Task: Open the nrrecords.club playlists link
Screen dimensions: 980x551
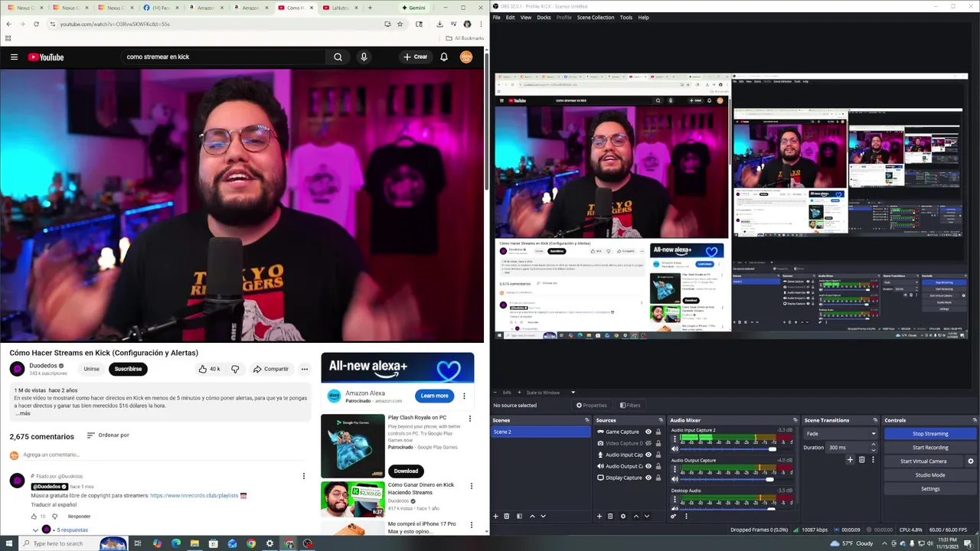Action: click(194, 496)
